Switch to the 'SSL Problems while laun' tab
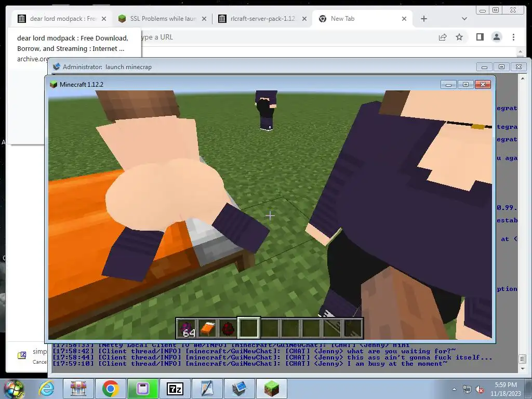Screen dimensions: 532x399 pos(162,19)
